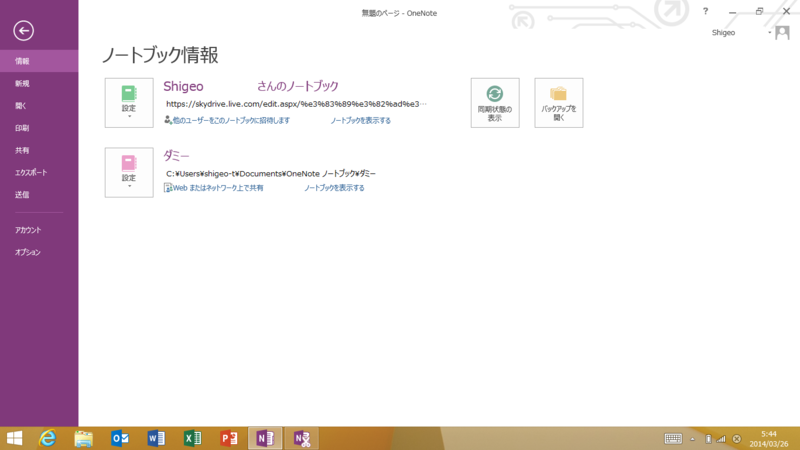Open アカウント in the sidebar
Viewport: 800px width, 450px height.
(x=39, y=230)
